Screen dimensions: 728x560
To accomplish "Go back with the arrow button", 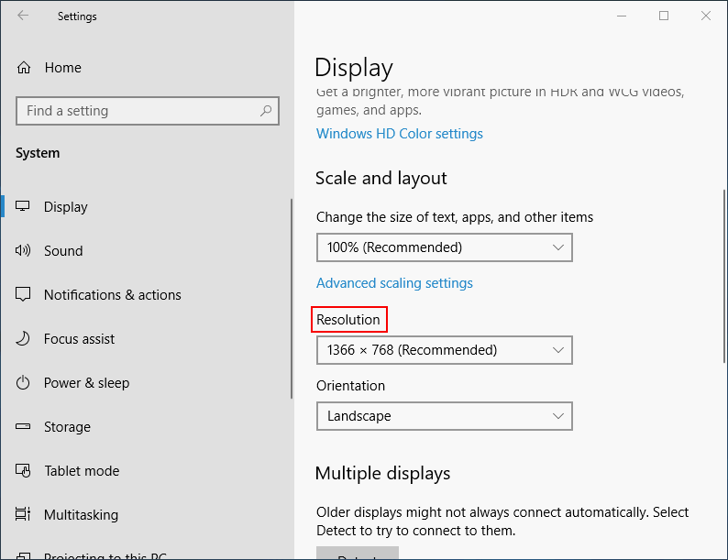I will pos(23,16).
